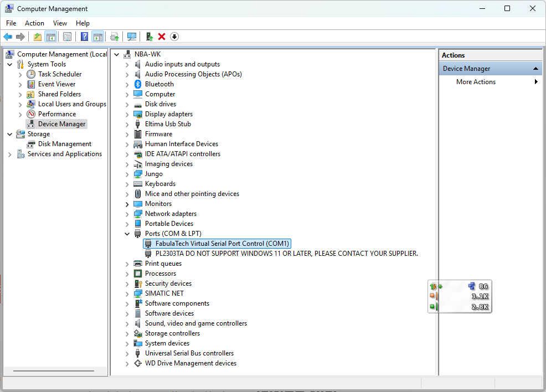Viewport: 546px width, 392px height.
Task: Click the Back arrow in the toolbar
Action: click(8, 37)
